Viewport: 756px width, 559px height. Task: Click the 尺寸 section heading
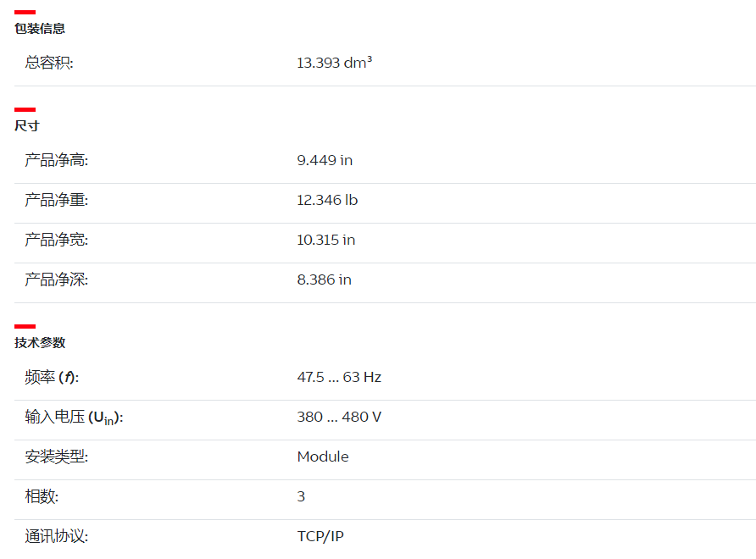point(27,125)
